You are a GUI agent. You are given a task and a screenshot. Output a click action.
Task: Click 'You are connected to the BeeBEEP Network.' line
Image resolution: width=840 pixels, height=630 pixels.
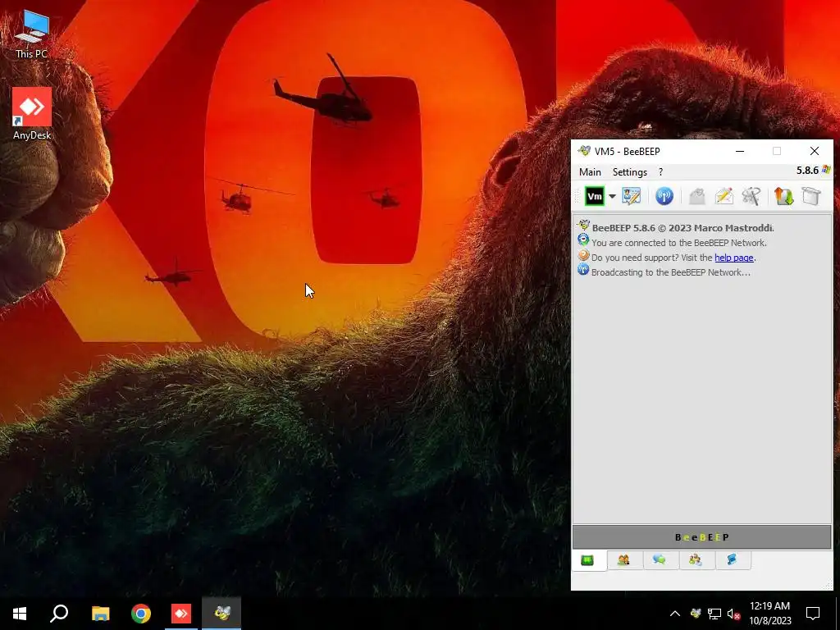click(x=678, y=243)
